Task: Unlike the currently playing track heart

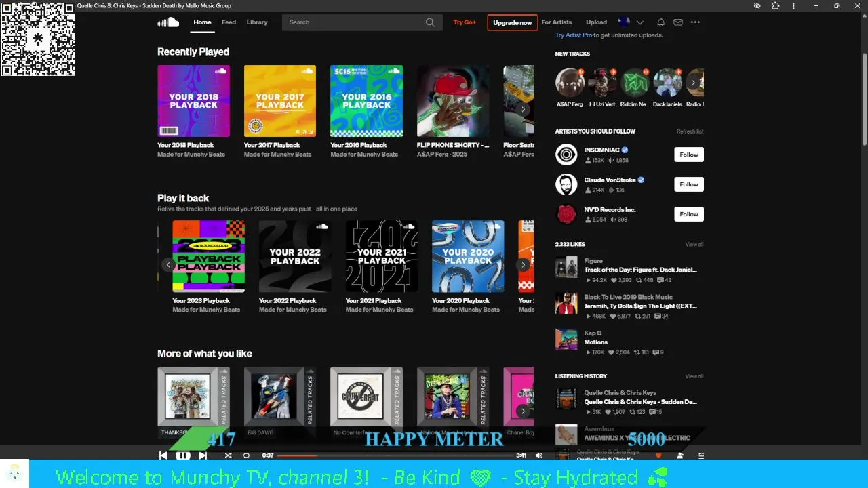Action: coord(658,455)
